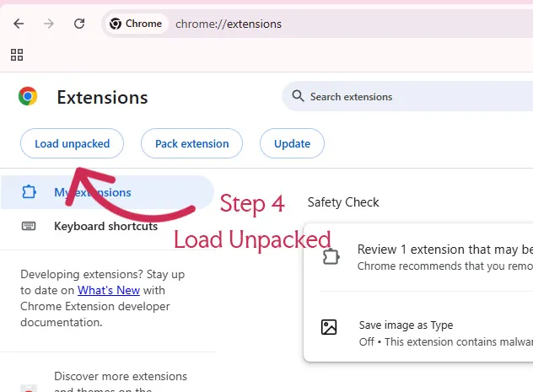Select My extensions in the sidebar
This screenshot has width=533, height=392.
107,192
